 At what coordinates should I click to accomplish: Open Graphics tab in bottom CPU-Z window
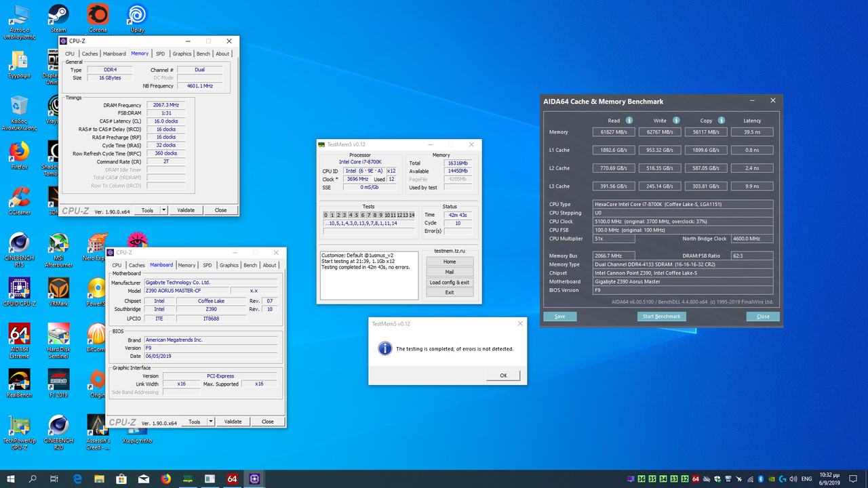click(229, 265)
